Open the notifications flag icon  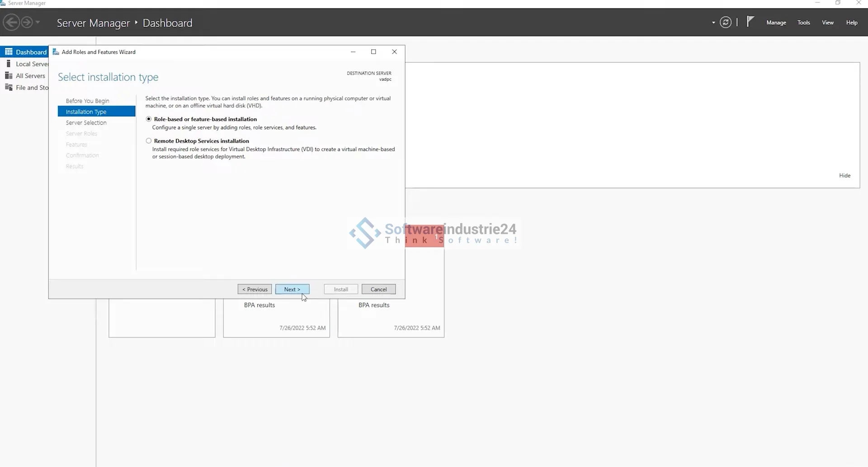point(750,22)
